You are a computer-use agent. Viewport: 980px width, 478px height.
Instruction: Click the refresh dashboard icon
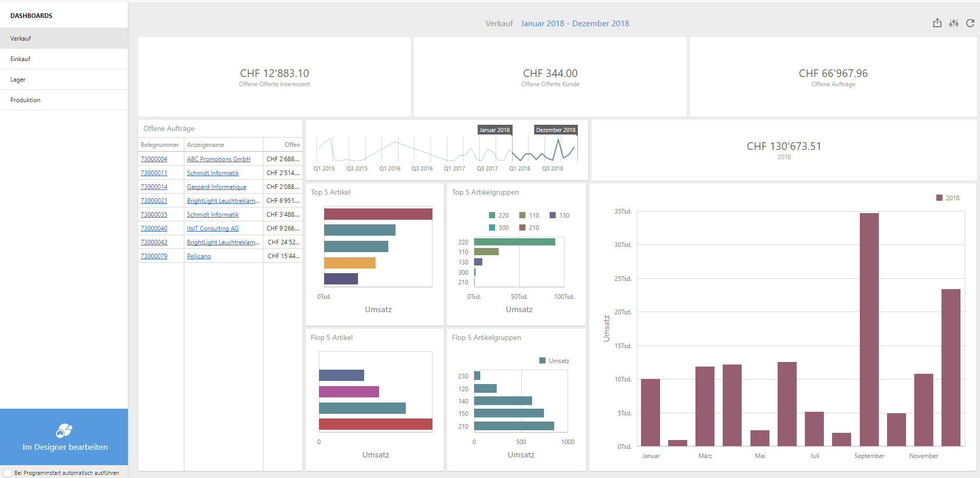(x=970, y=23)
